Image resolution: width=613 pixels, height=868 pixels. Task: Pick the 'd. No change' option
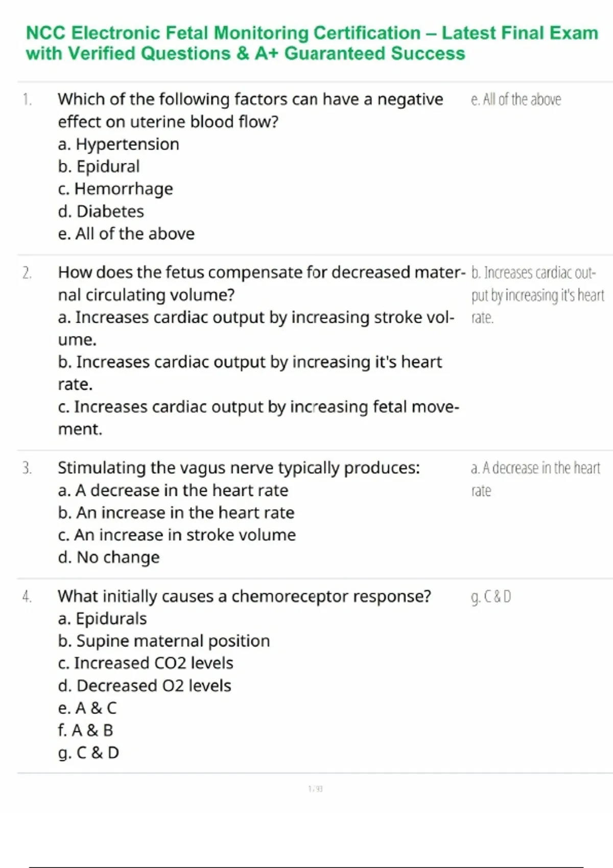click(x=108, y=558)
